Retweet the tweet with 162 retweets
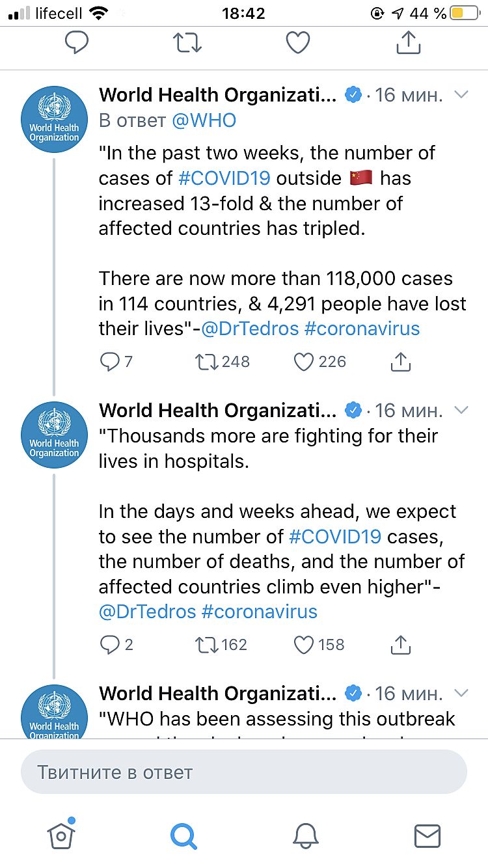 pyautogui.click(x=206, y=645)
